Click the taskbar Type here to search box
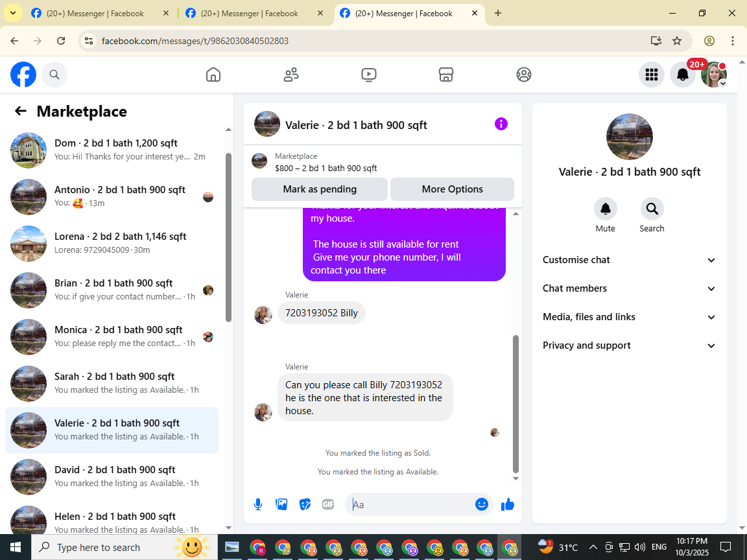Viewport: 747px width, 560px height. pos(124,547)
